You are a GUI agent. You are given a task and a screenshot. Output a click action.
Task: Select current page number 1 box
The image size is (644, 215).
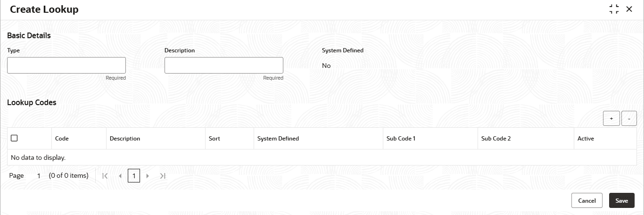click(x=134, y=176)
